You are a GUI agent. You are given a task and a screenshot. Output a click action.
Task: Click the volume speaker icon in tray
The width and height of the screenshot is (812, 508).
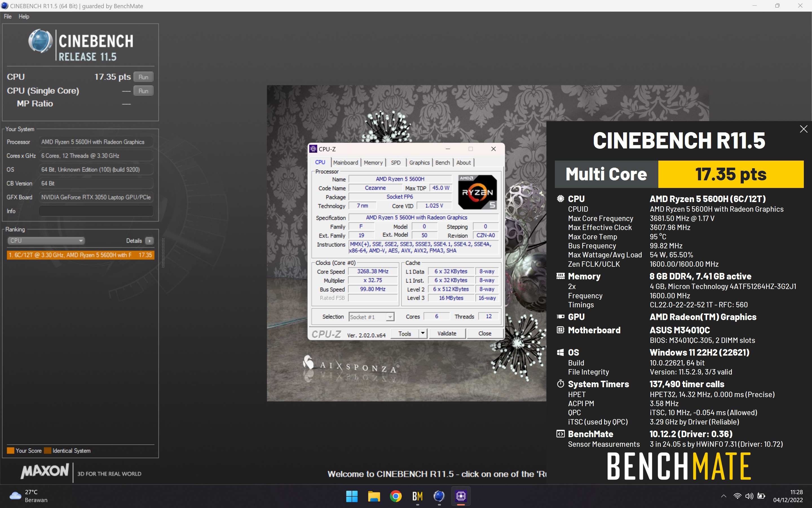click(x=749, y=496)
